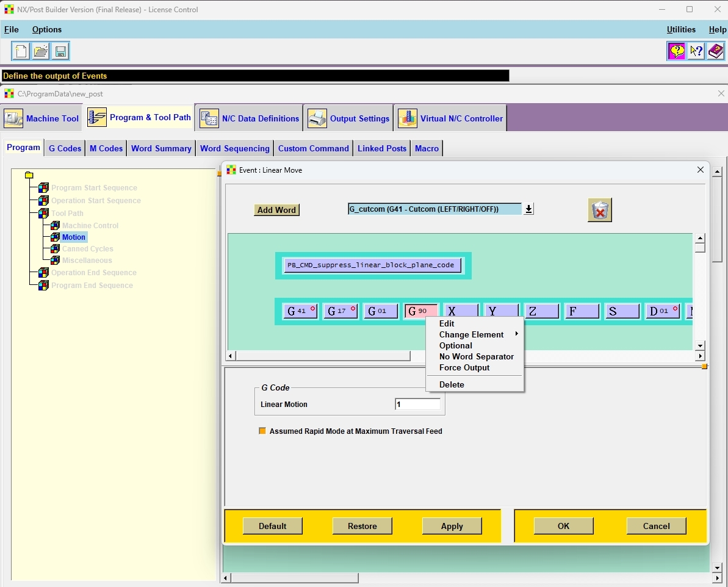Screen dimensions: 728x587
Task: Click the New post file icon
Action: 21,51
